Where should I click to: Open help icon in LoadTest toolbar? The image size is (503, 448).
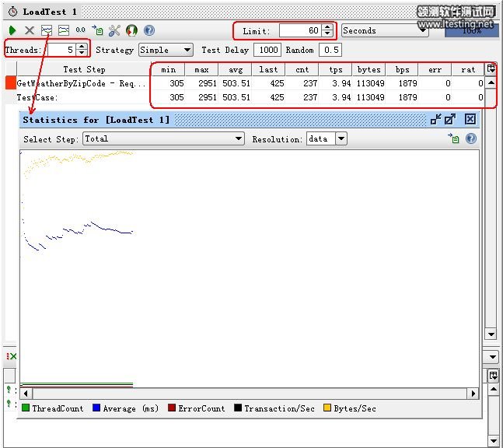click(x=148, y=30)
